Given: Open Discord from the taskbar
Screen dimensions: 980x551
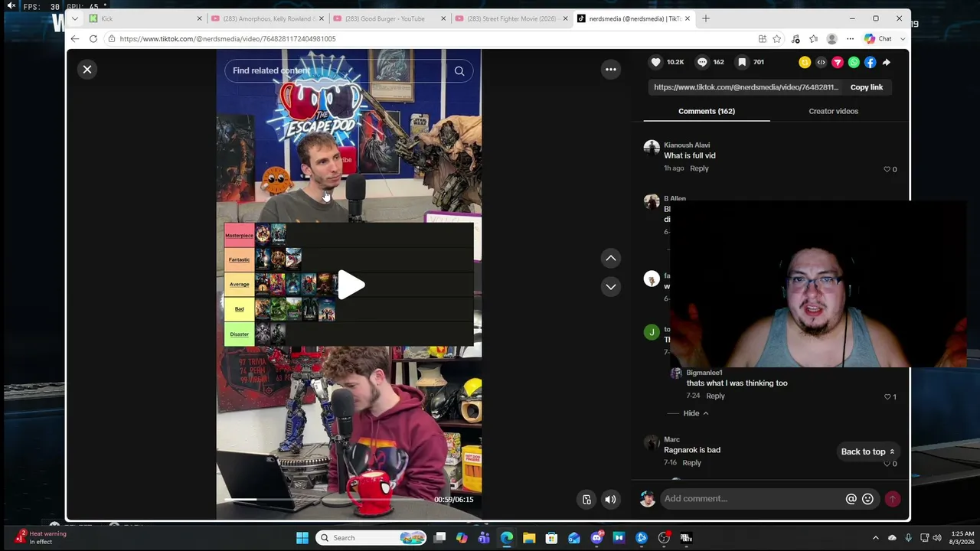Looking at the screenshot, I should tap(596, 538).
